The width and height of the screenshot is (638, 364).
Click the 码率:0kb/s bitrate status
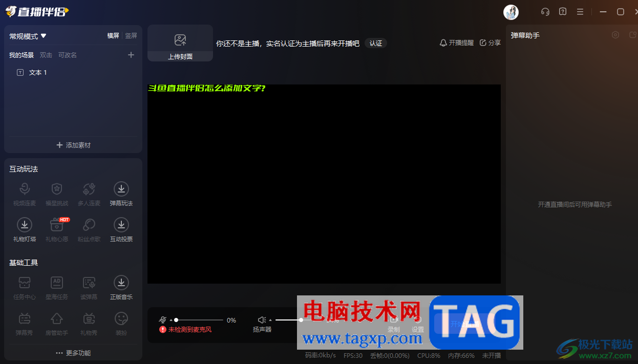(321, 355)
